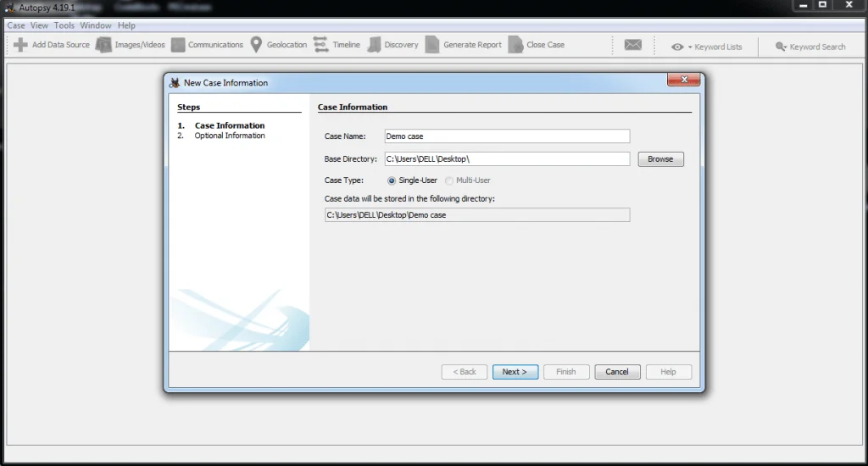Click the Add Data Source plus icon
The height and width of the screenshot is (466, 868).
click(x=20, y=45)
